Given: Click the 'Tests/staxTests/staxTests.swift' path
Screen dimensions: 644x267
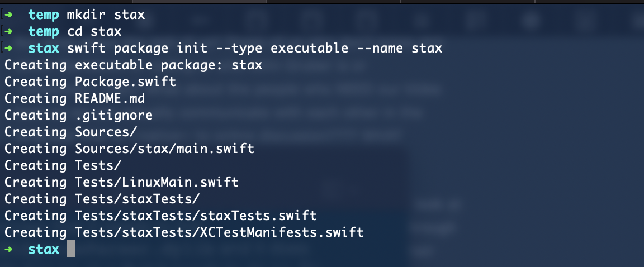Looking at the screenshot, I should click(196, 215).
